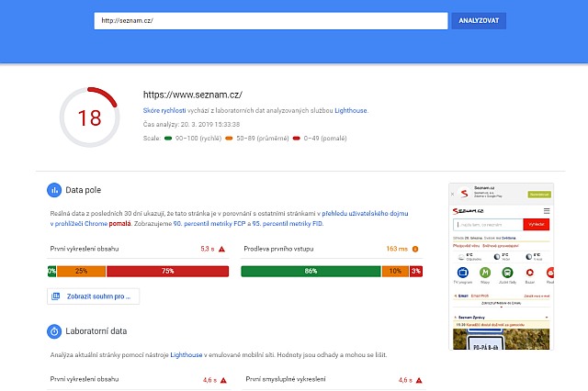Click the 163 ms value
588x391 pixels.
click(x=397, y=249)
